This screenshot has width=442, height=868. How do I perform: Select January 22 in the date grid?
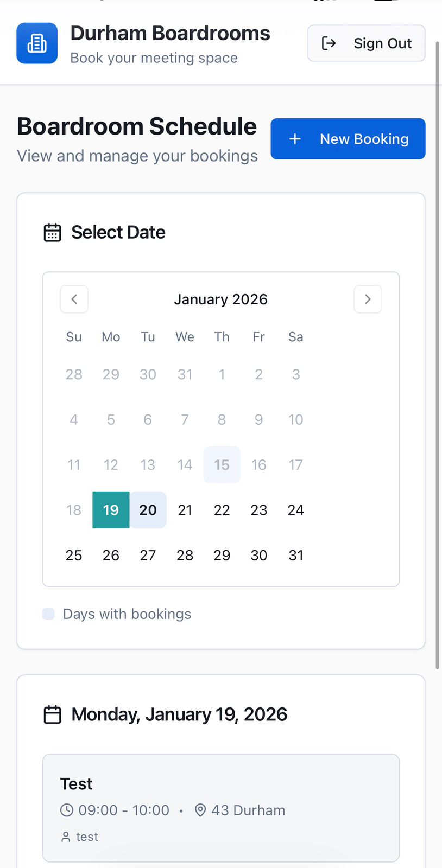pyautogui.click(x=222, y=510)
